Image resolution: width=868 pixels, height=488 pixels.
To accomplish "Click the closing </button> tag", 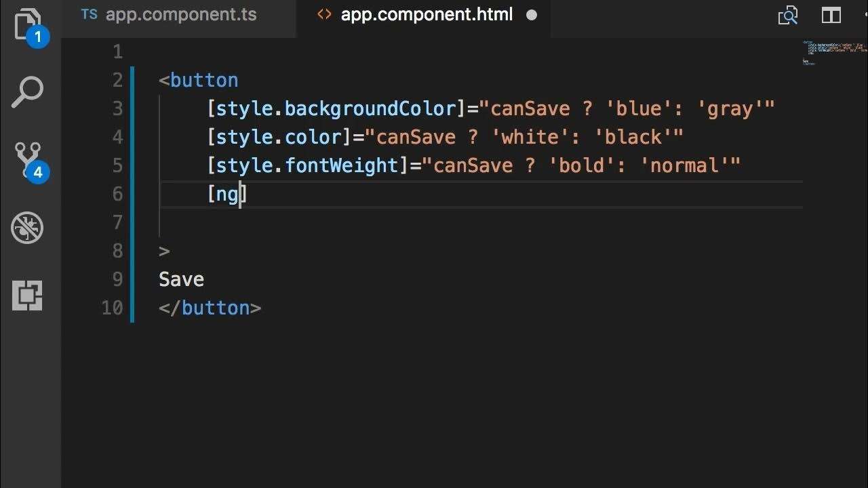I will pos(210,308).
